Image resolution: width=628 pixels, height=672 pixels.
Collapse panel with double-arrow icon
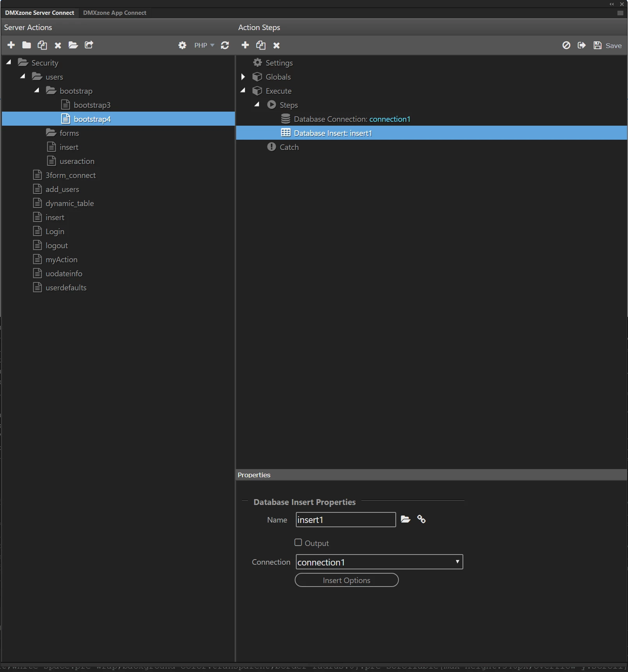pos(612,4)
